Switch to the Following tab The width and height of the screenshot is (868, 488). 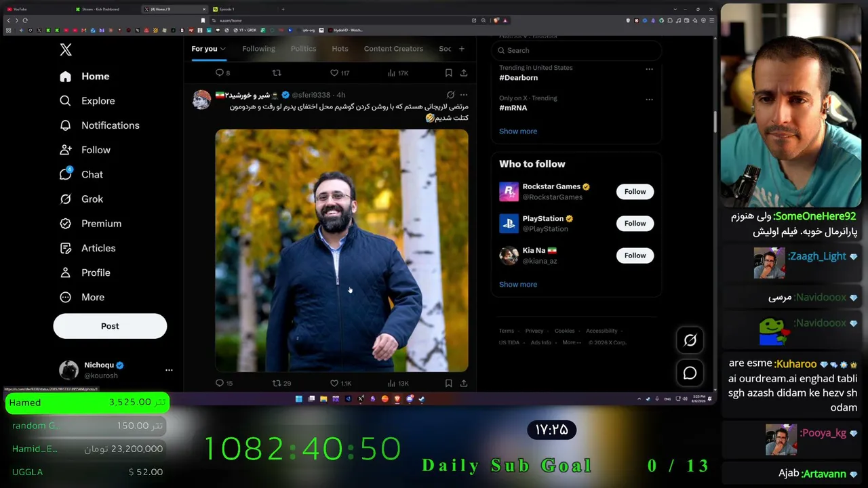click(258, 49)
